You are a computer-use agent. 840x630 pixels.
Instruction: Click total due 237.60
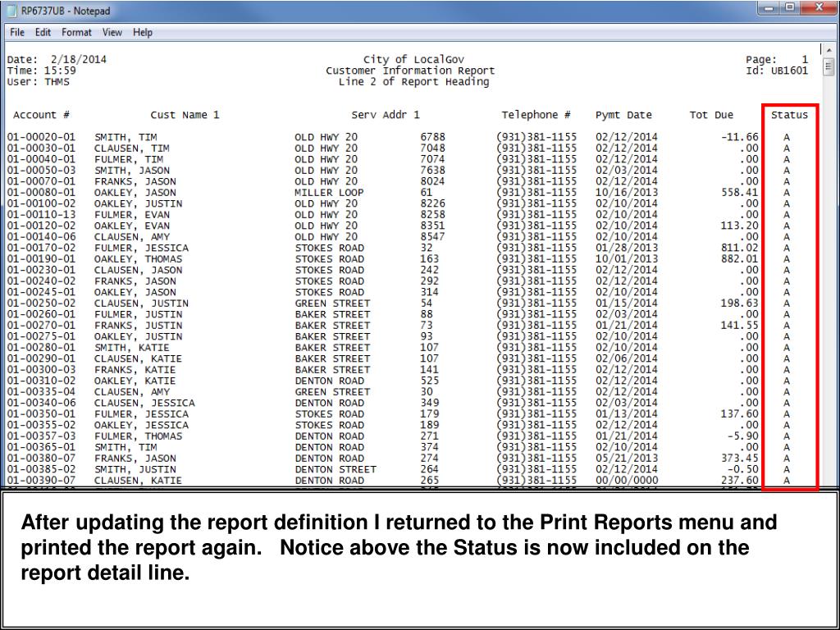(740, 481)
